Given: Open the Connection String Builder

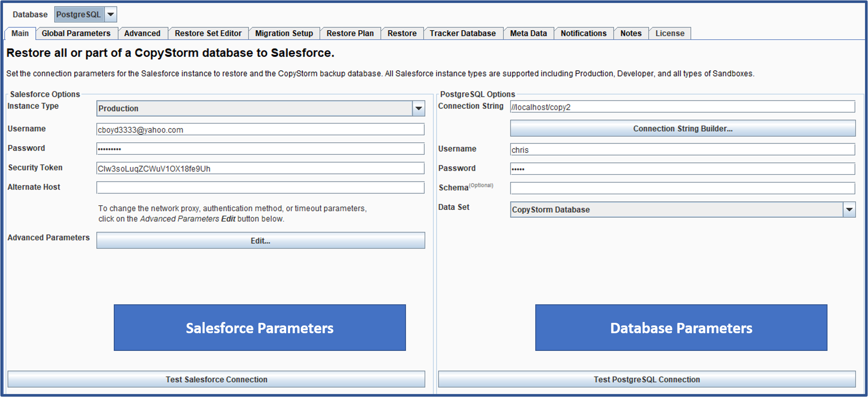Looking at the screenshot, I should (x=683, y=128).
